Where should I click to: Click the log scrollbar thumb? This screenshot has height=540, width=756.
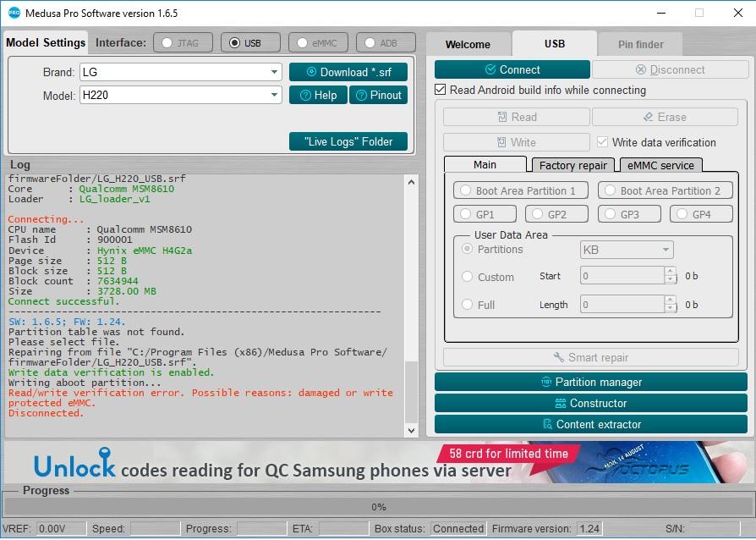pyautogui.click(x=411, y=392)
